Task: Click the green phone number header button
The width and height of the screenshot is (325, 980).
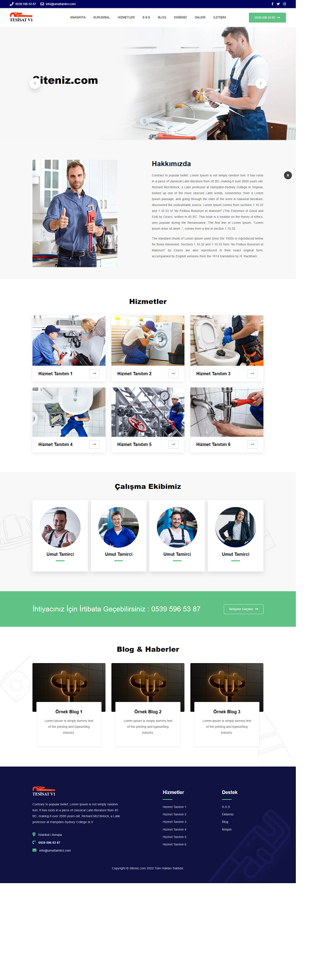Action: [267, 18]
